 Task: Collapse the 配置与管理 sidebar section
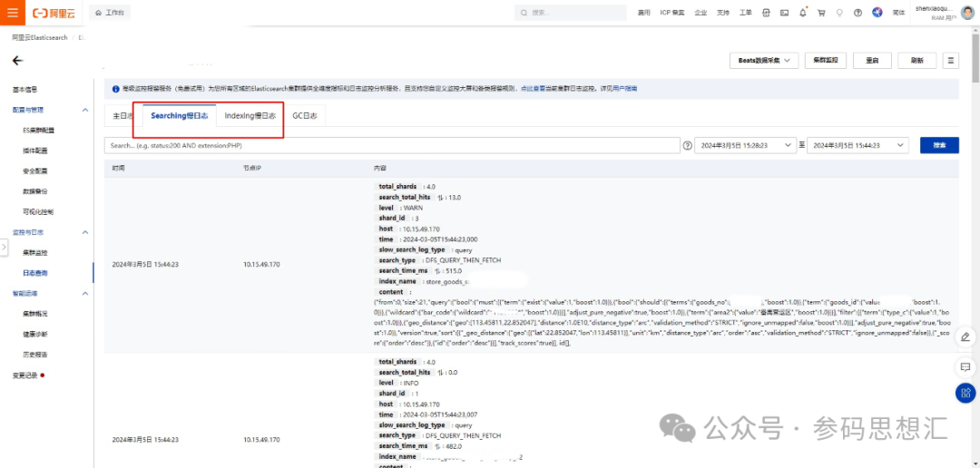point(85,110)
